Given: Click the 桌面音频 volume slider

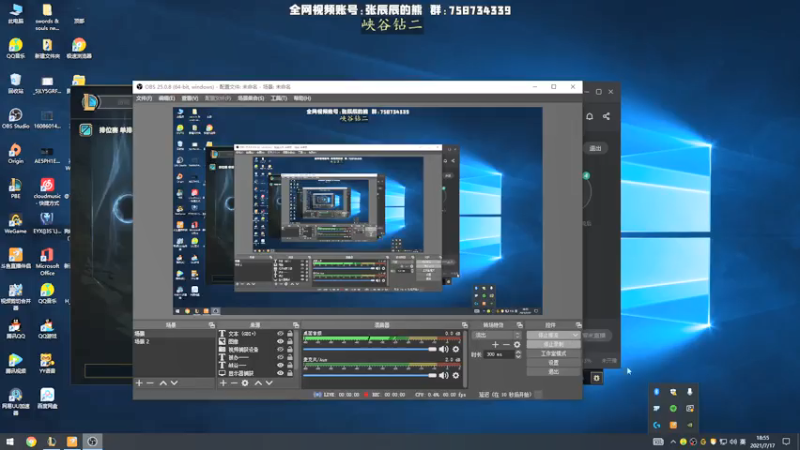Looking at the screenshot, I should pos(370,349).
